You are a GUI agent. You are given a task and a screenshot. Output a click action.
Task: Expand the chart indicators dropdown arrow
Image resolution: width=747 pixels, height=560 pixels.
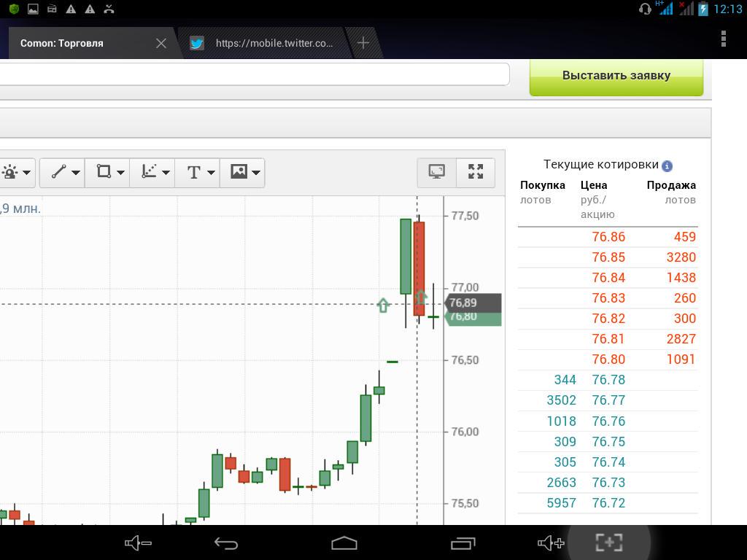click(166, 172)
